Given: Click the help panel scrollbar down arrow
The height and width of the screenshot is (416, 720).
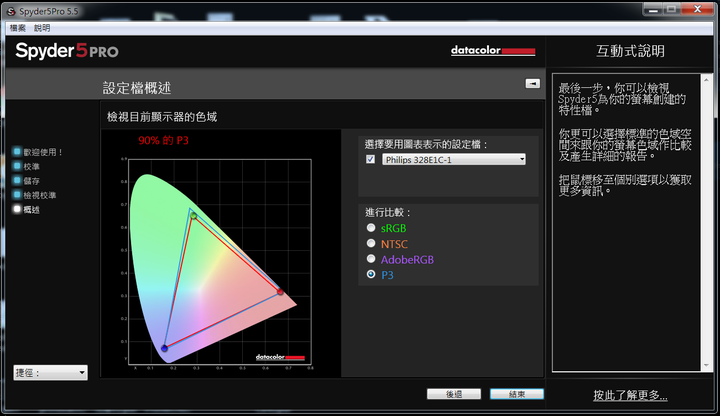Looking at the screenshot, I should [706, 365].
